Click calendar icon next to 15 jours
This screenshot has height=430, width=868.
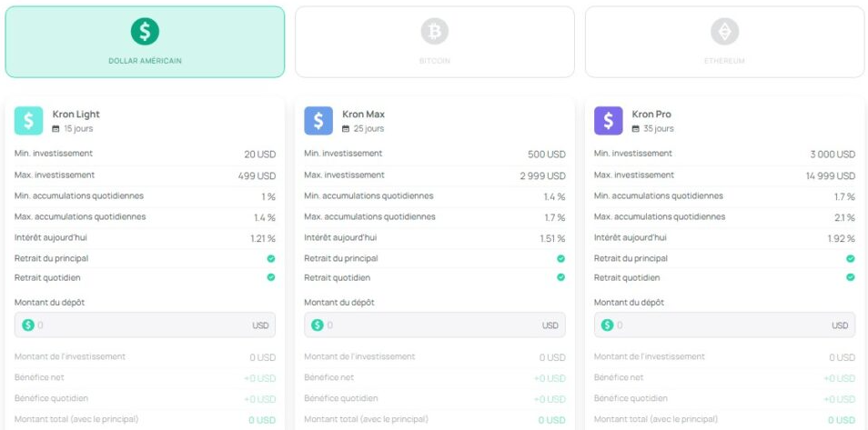(56, 129)
